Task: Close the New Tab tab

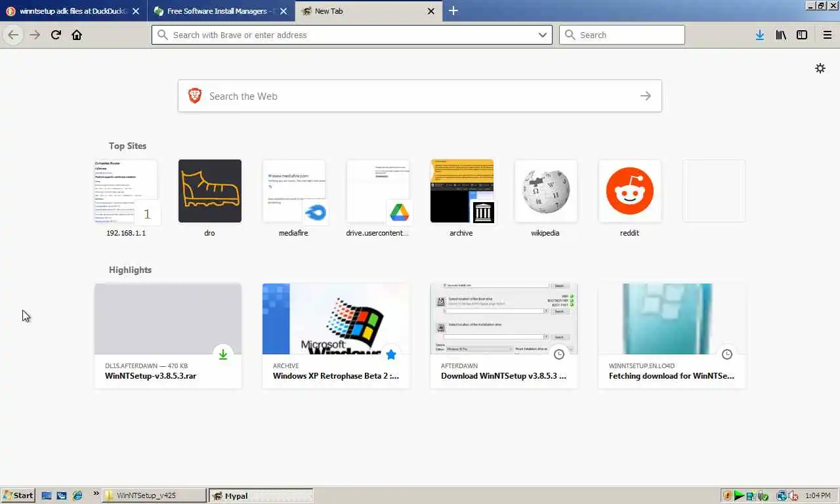Action: pos(431,11)
